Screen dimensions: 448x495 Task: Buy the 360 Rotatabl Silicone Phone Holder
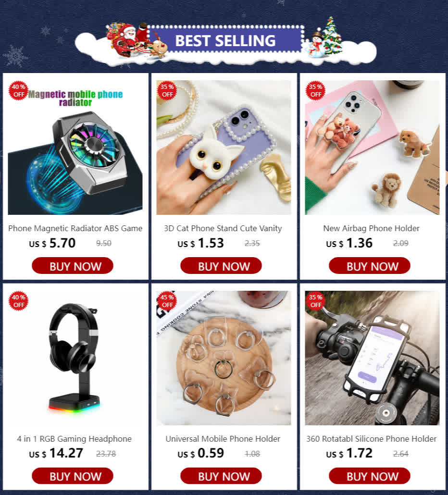(x=369, y=476)
